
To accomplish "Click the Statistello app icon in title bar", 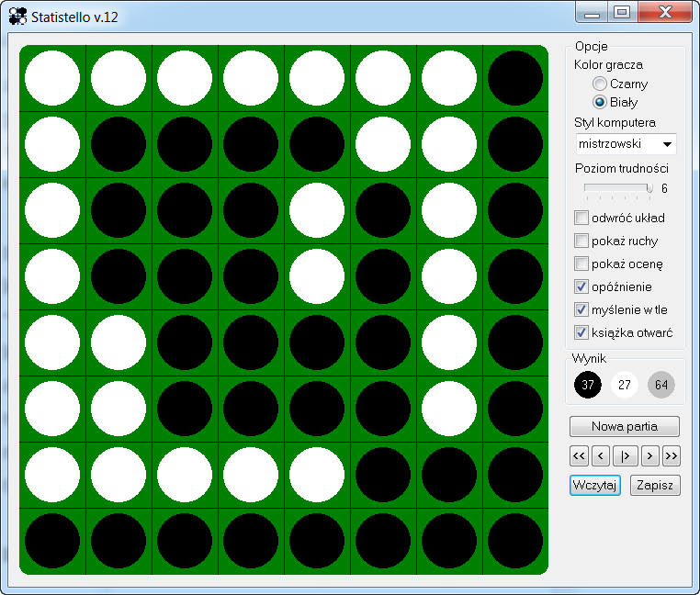I will tap(17, 16).
